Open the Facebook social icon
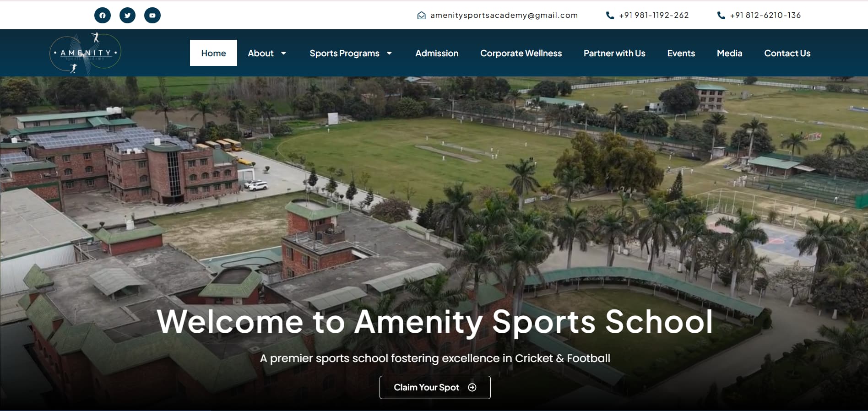The image size is (868, 411). coord(103,16)
